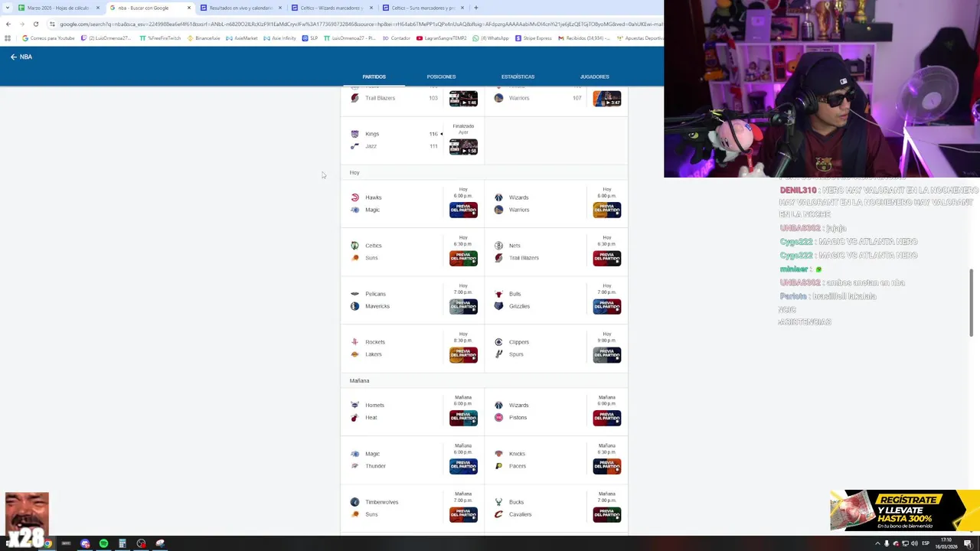Open the POSICIONES tab

tap(441, 77)
